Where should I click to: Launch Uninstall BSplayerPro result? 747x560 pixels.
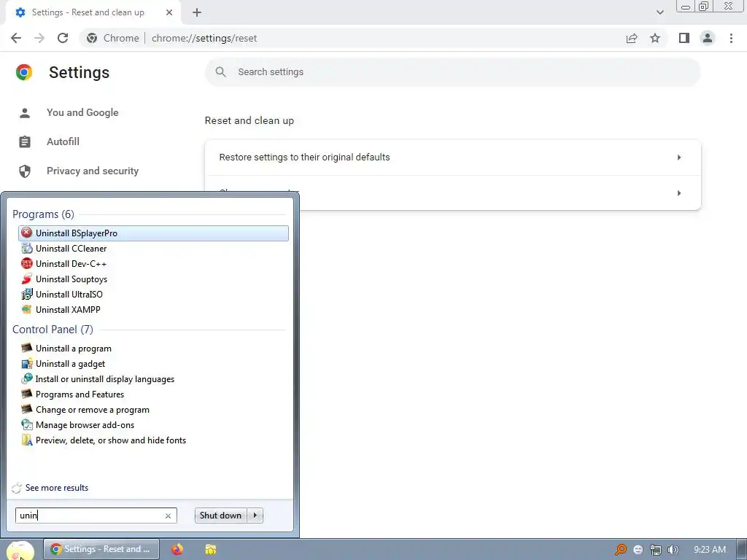153,233
